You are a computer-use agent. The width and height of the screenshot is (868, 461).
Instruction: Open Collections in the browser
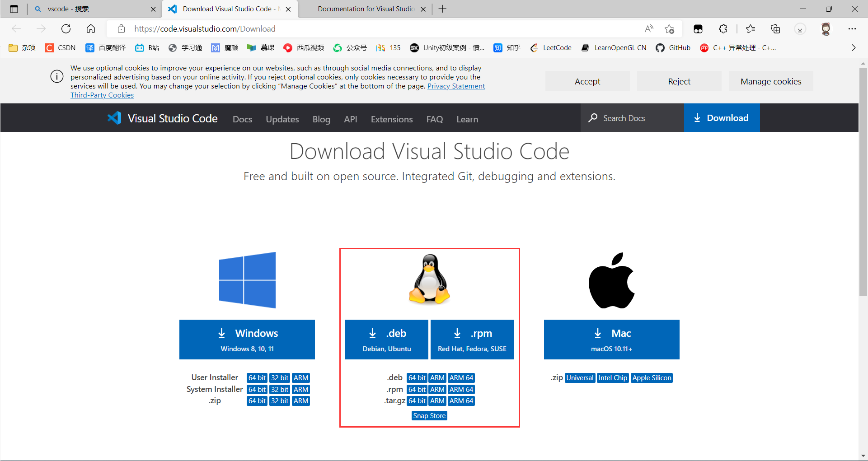pyautogui.click(x=775, y=28)
